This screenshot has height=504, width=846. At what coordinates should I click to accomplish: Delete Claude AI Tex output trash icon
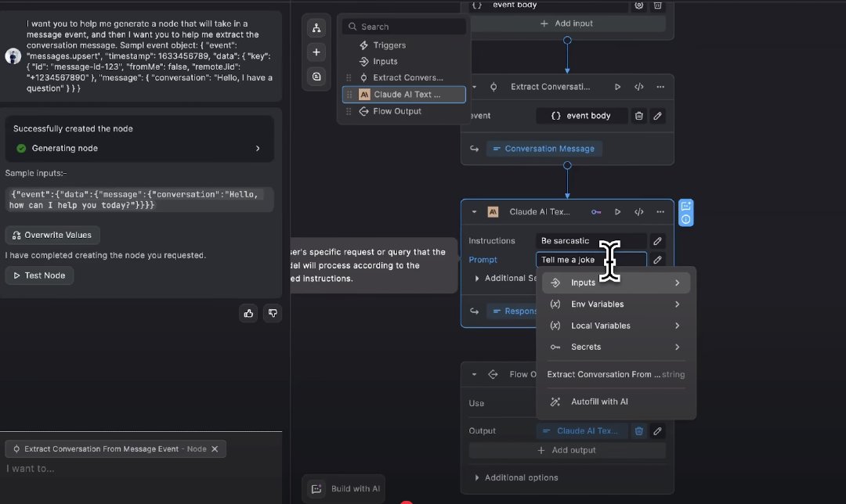(x=639, y=431)
